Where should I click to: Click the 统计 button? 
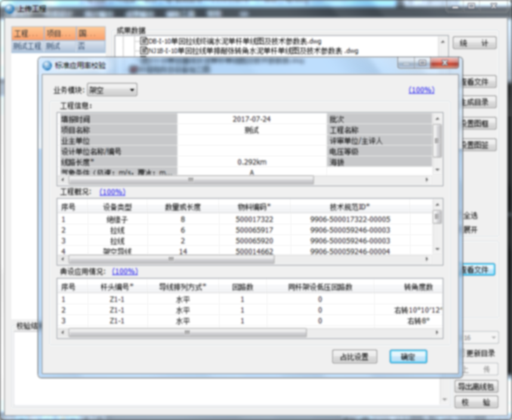click(474, 44)
